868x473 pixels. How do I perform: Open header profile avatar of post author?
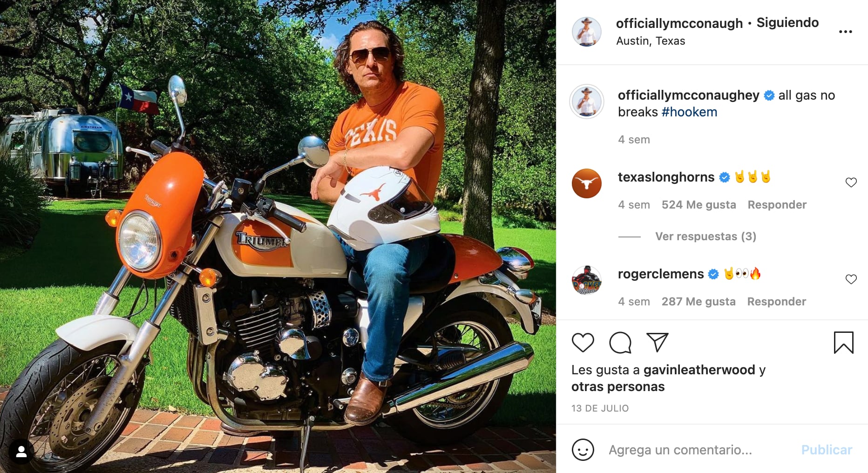tap(587, 32)
